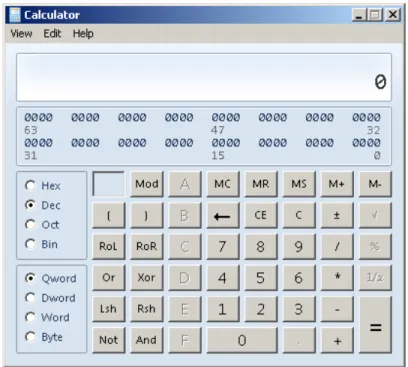Click the And bitwise button

147,340
